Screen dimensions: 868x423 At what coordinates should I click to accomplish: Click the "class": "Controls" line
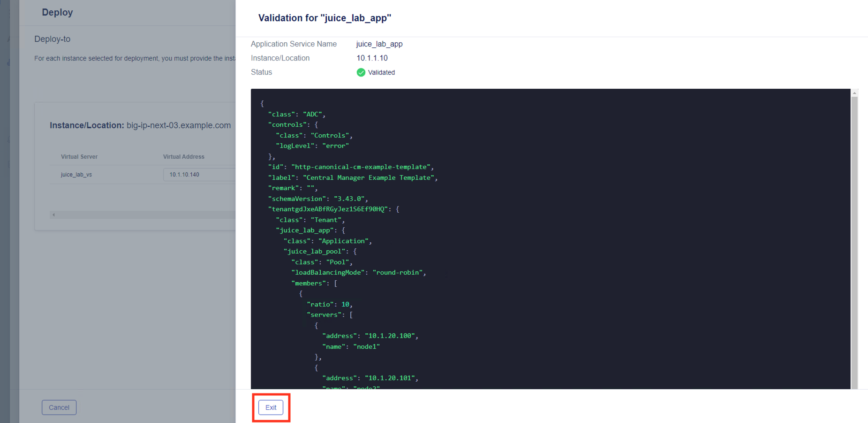[x=314, y=135]
